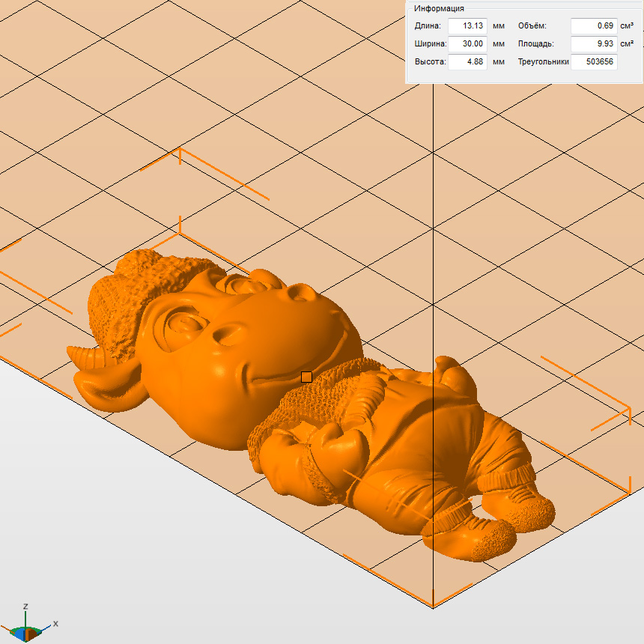Click the Треугольники label text

(543, 62)
